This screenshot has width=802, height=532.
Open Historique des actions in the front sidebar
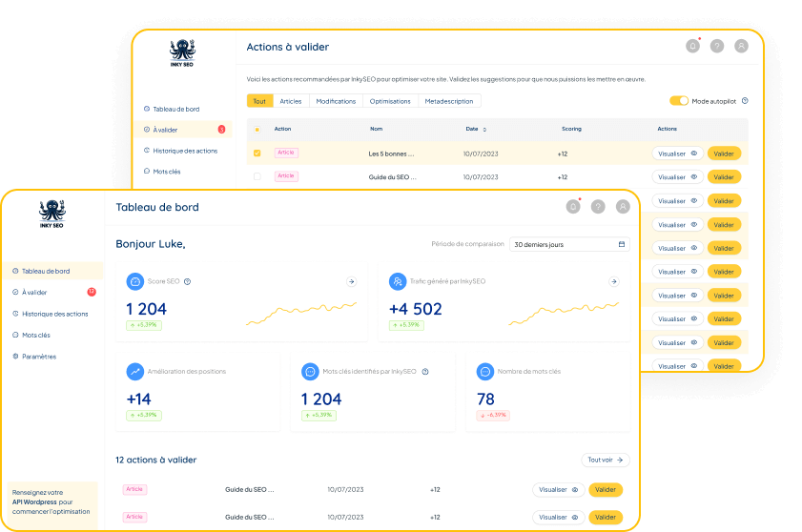(55, 314)
